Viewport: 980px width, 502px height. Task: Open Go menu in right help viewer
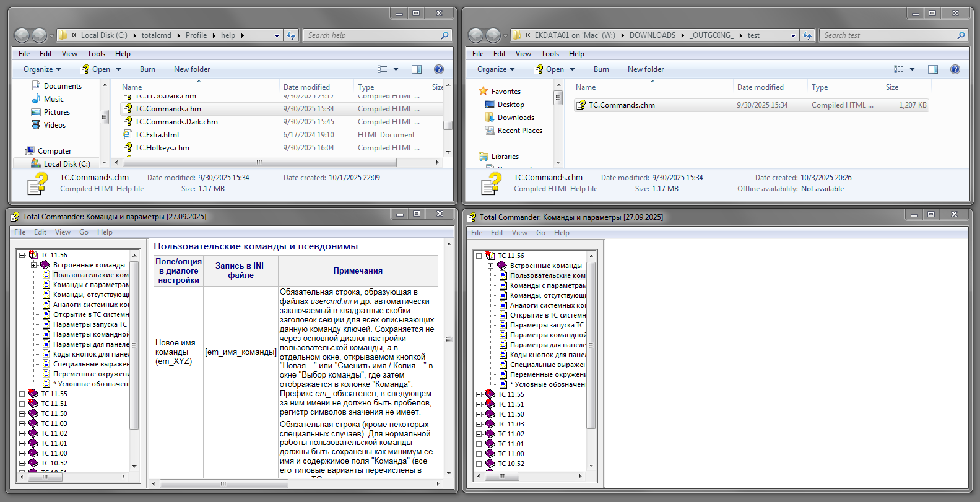tap(540, 233)
